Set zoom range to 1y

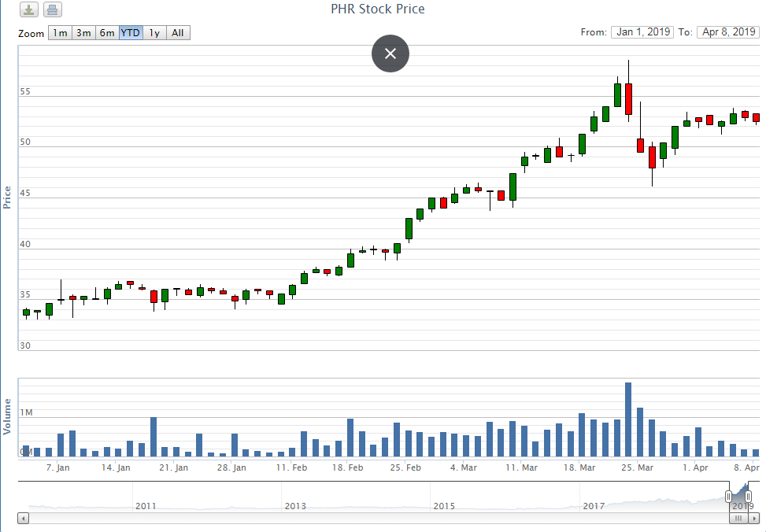(x=154, y=33)
